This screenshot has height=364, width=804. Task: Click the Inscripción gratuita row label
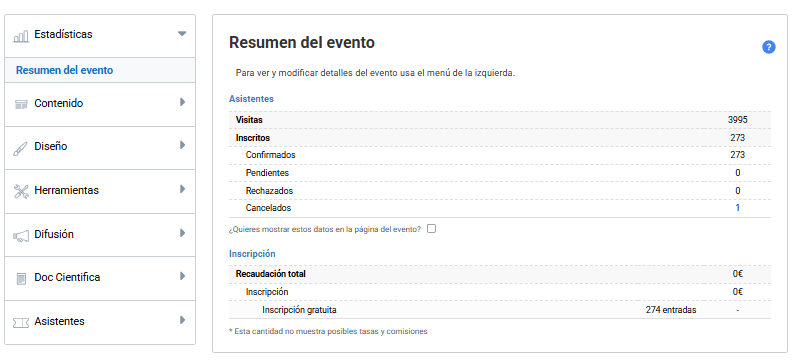[299, 310]
